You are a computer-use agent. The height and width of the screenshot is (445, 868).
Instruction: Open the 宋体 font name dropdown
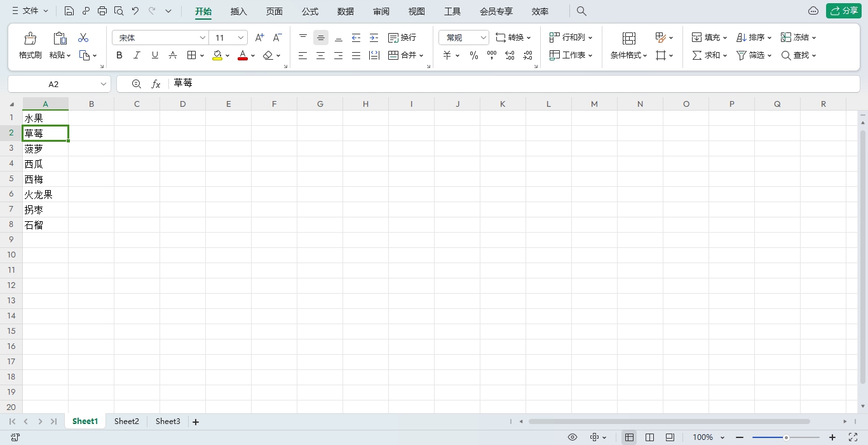[202, 38]
